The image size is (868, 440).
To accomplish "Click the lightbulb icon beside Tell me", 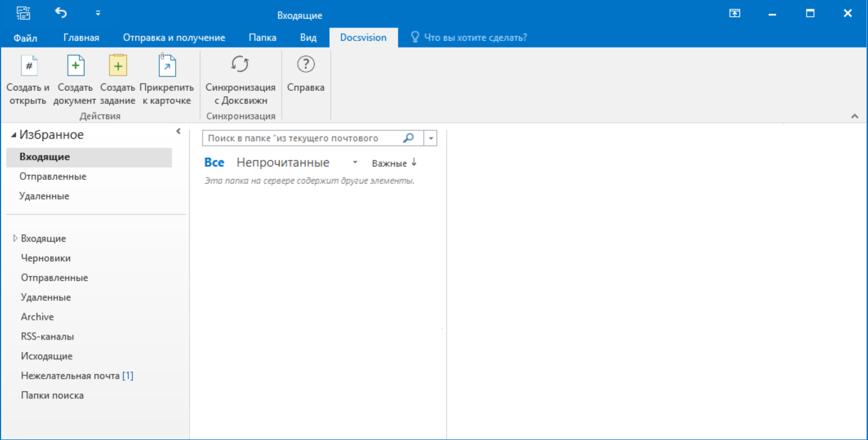I will point(415,37).
